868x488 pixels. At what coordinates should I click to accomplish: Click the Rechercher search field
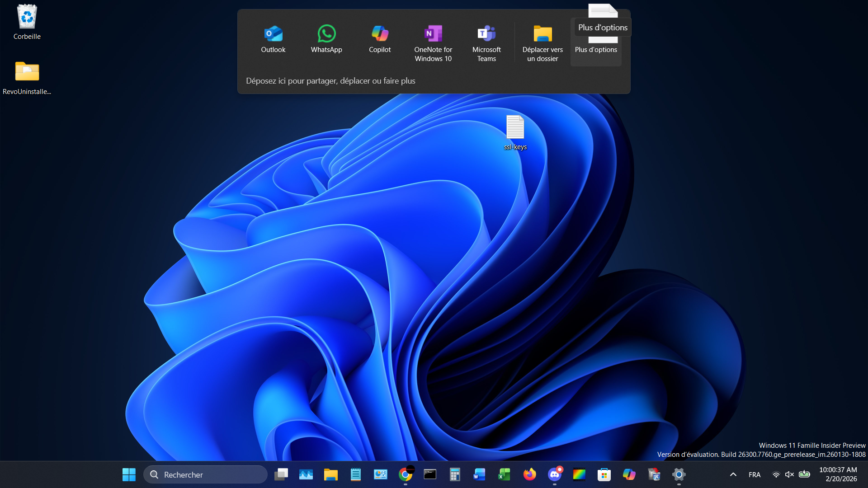(x=206, y=474)
